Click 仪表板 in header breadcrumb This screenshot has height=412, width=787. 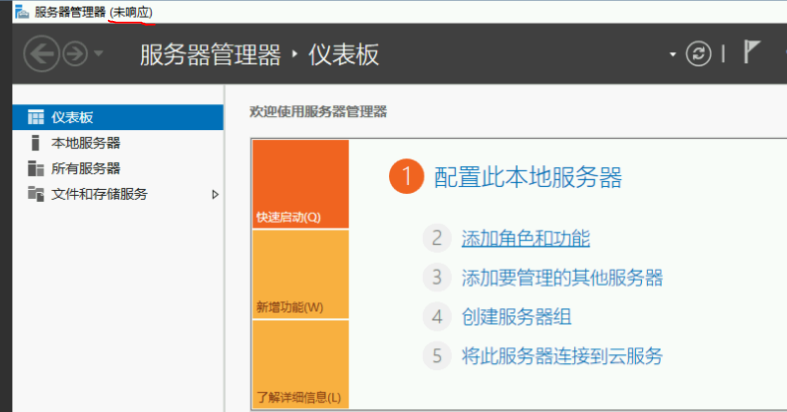click(x=344, y=54)
